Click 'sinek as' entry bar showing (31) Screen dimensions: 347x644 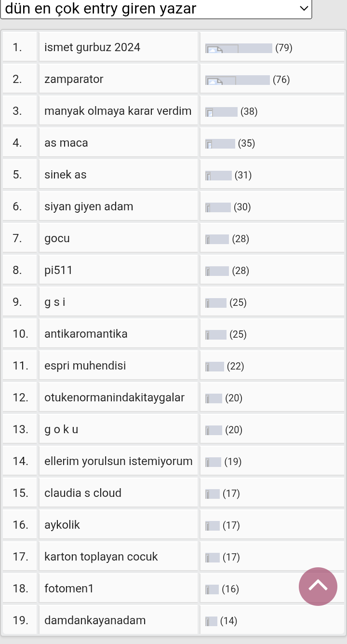click(x=219, y=176)
